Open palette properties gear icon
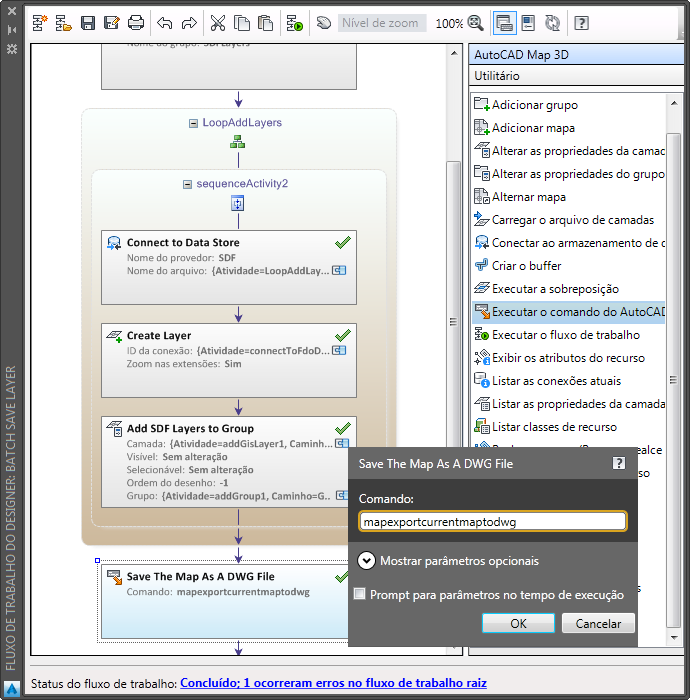Viewport: 690px width, 700px height. tap(12, 49)
